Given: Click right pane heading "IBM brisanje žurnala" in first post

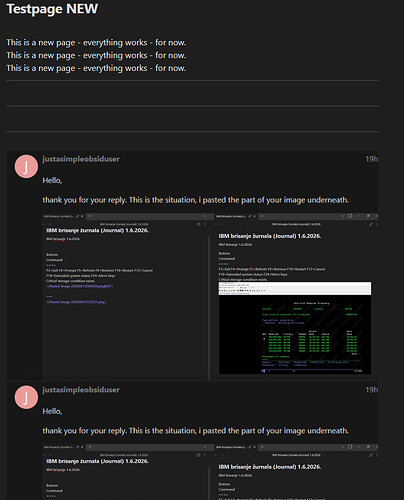Looking at the screenshot, I should pyautogui.click(x=270, y=236).
